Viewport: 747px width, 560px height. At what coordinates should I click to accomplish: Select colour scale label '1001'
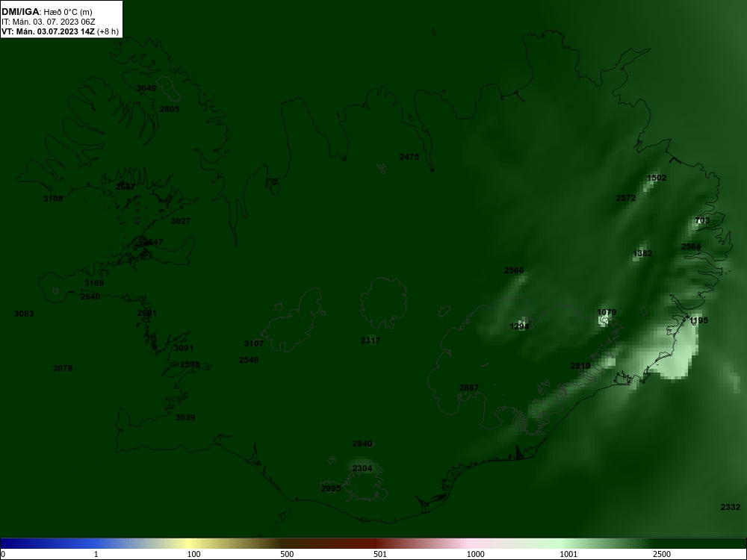tap(568, 554)
